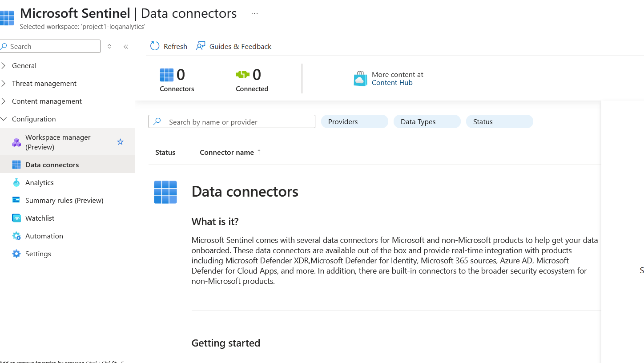Click the 'Getting started' heading
The image size is (644, 363).
pos(226,343)
